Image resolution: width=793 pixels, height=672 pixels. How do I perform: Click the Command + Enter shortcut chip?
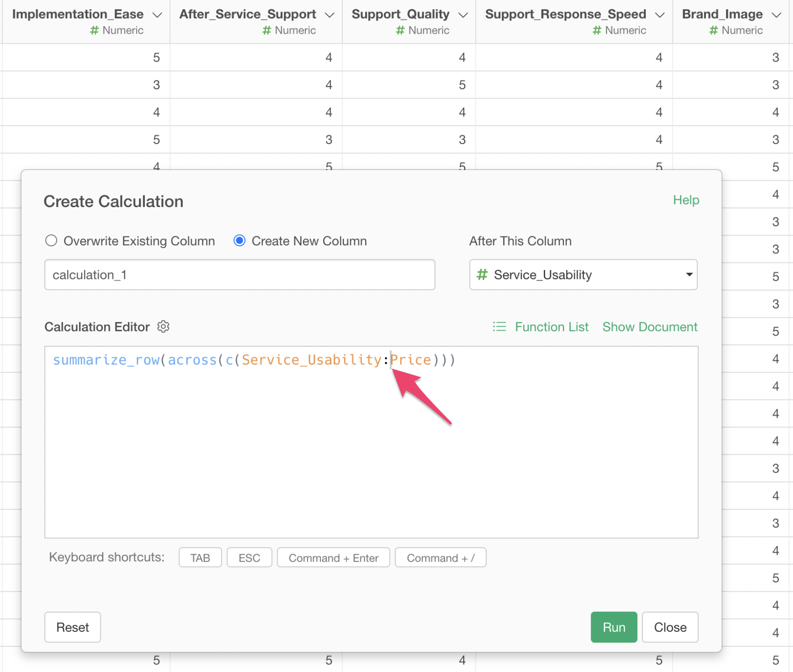click(333, 558)
